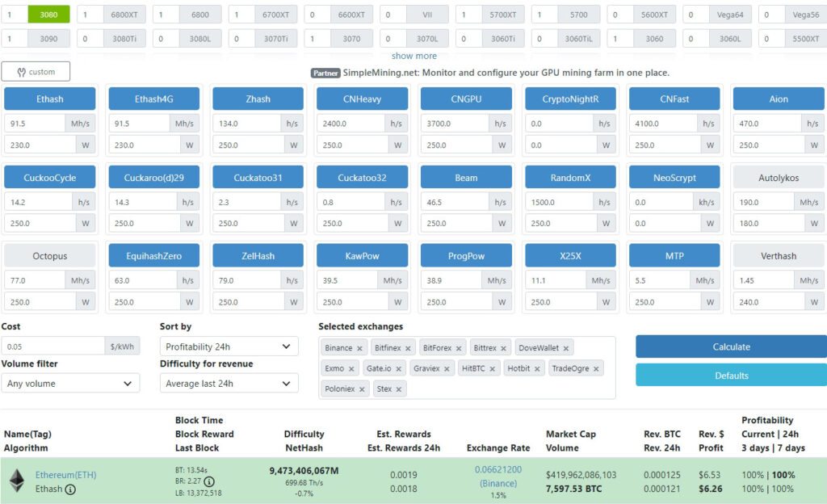Viewport: 827px width, 504px height.
Task: Toggle the 5700XT GPU button
Action: click(x=502, y=15)
